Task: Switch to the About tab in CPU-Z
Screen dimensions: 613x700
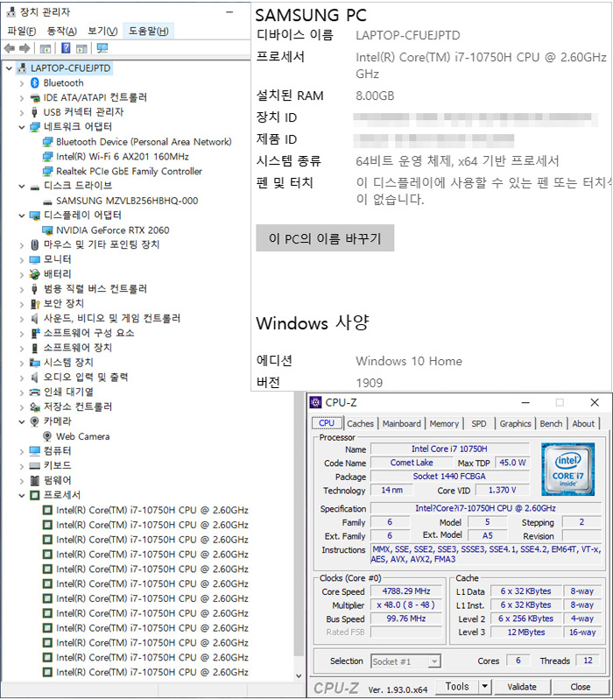Action: tap(583, 424)
